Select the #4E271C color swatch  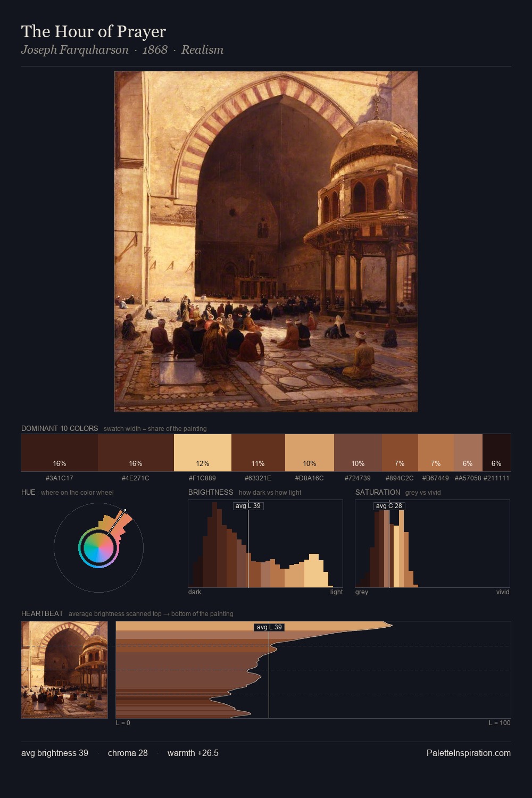click(x=136, y=453)
